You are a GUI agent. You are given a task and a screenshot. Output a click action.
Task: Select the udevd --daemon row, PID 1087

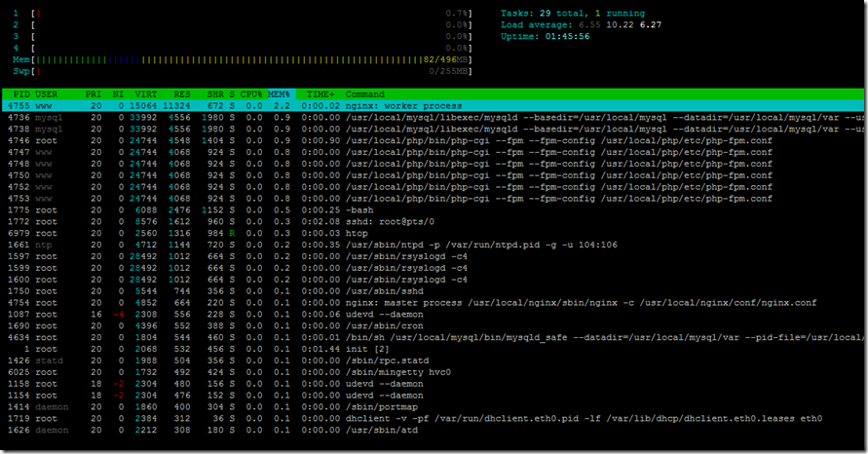(433, 315)
